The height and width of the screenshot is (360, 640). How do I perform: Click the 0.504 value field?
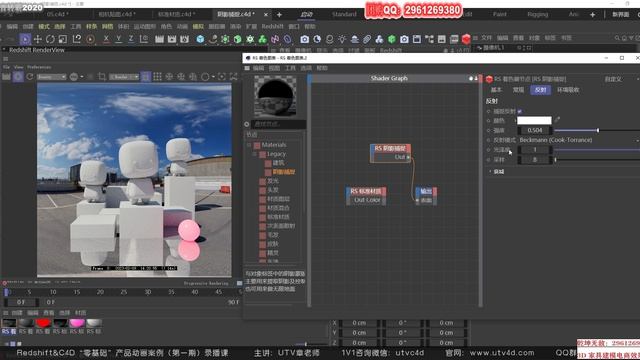click(x=535, y=130)
